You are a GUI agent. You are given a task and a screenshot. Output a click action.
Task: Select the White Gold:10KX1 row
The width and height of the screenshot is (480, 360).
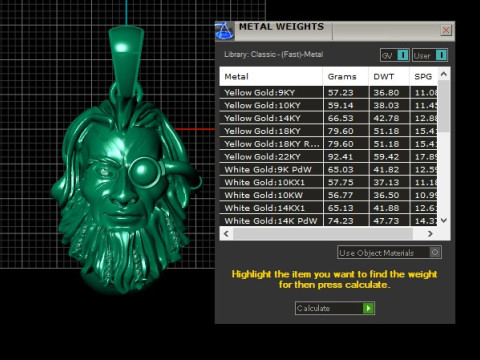point(328,182)
